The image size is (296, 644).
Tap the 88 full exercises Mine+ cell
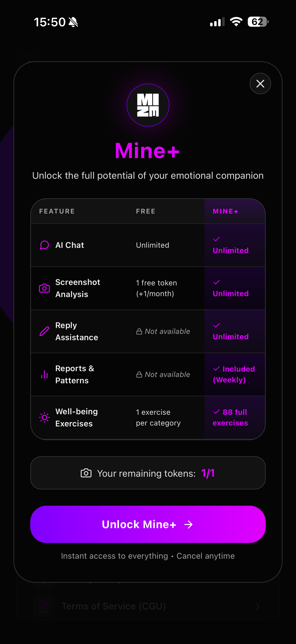click(x=235, y=417)
